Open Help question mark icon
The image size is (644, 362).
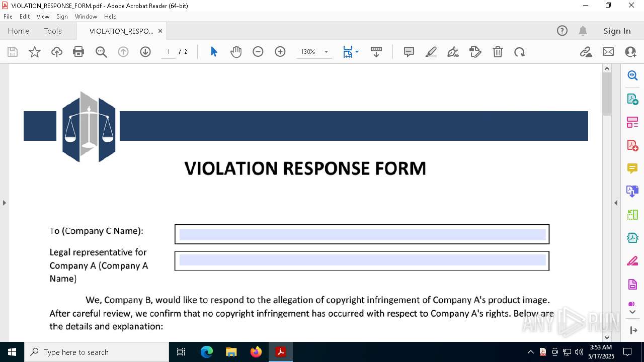[x=562, y=31]
